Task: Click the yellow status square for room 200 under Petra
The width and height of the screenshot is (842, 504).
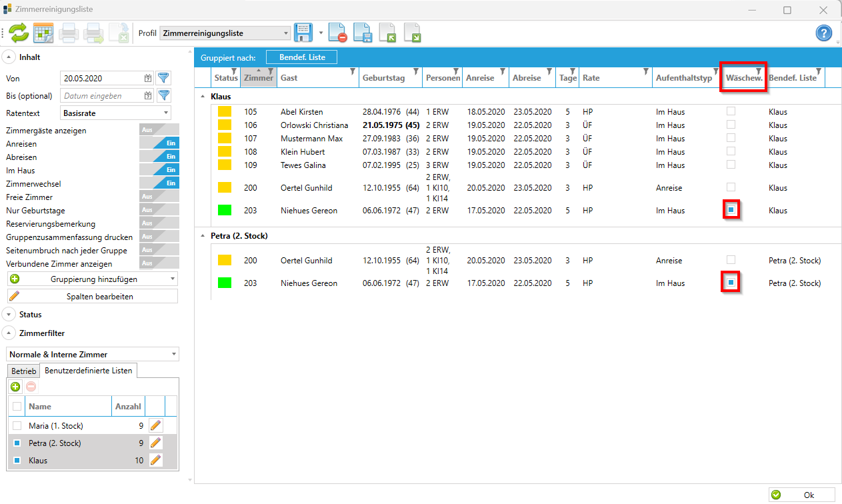Action: [x=225, y=260]
